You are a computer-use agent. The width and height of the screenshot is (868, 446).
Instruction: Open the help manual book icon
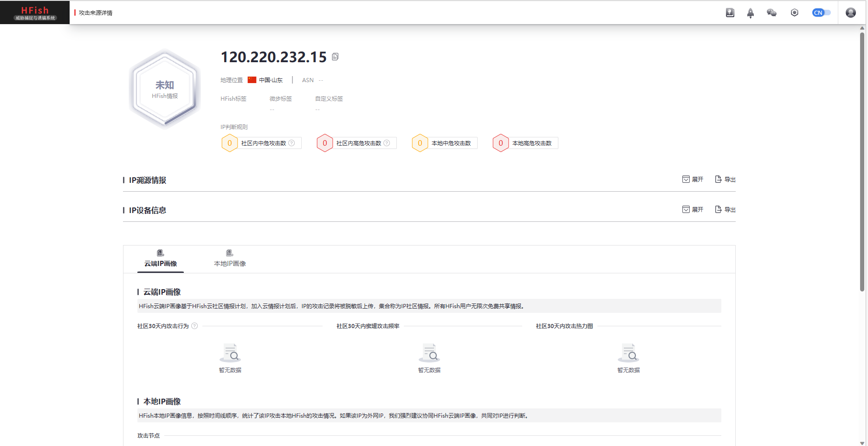coord(730,13)
